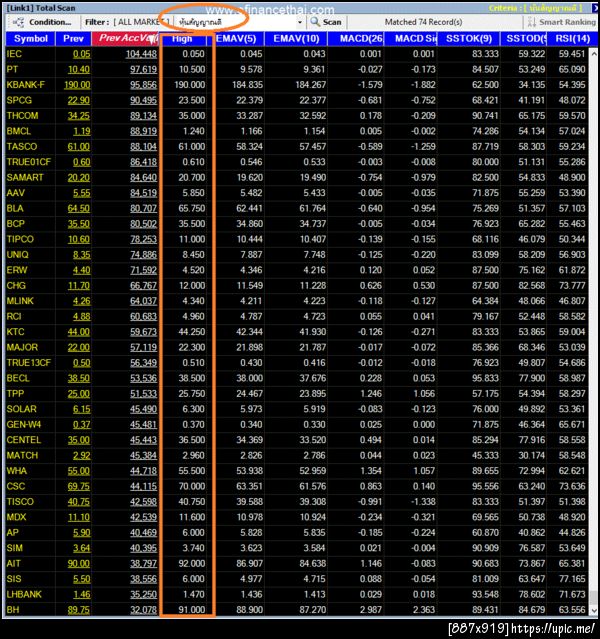Select the SOLAR symbol
Screen dimensions: 600x639
(22, 409)
